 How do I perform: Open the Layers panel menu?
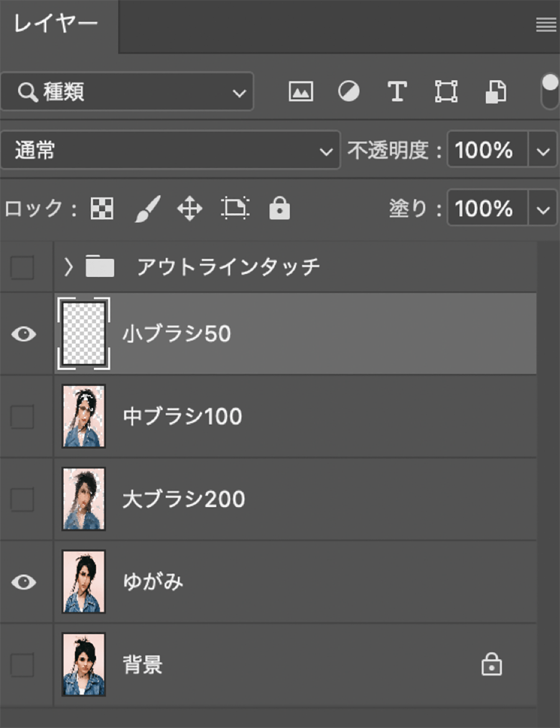tap(546, 25)
